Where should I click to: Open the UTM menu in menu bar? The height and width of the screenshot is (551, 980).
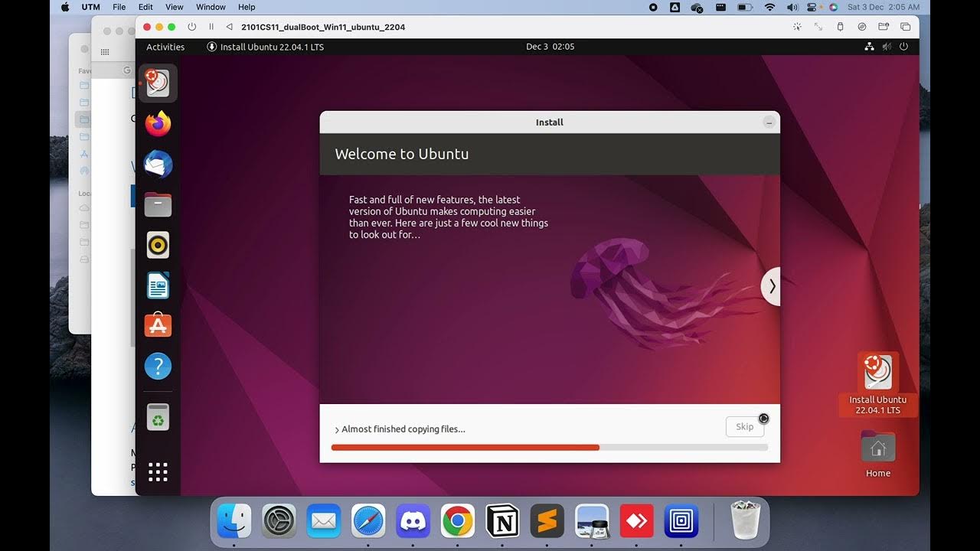[91, 7]
